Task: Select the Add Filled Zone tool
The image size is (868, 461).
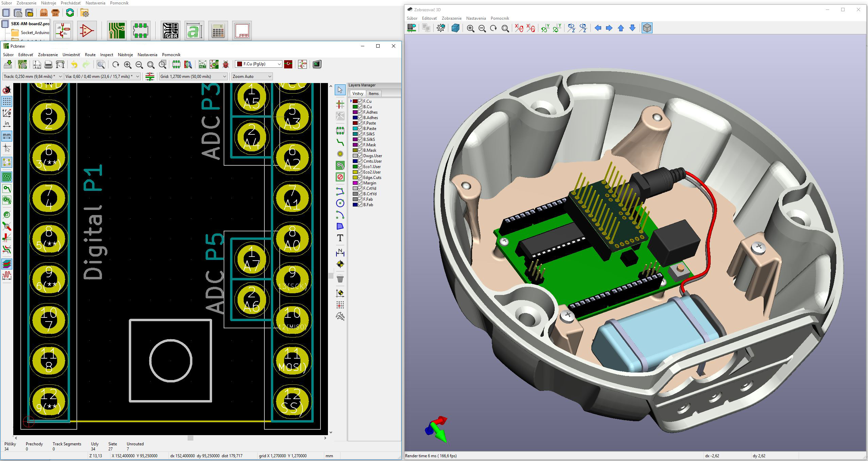Action: [x=340, y=166]
